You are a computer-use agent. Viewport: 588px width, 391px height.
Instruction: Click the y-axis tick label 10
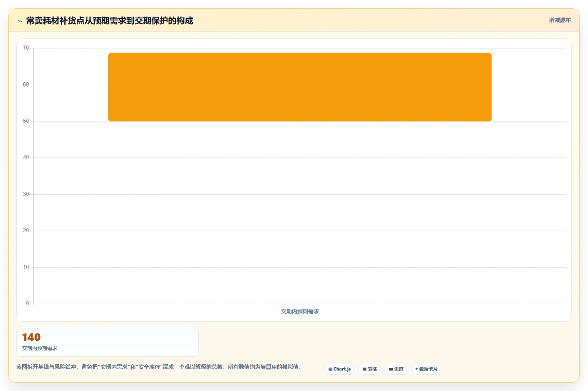point(26,267)
